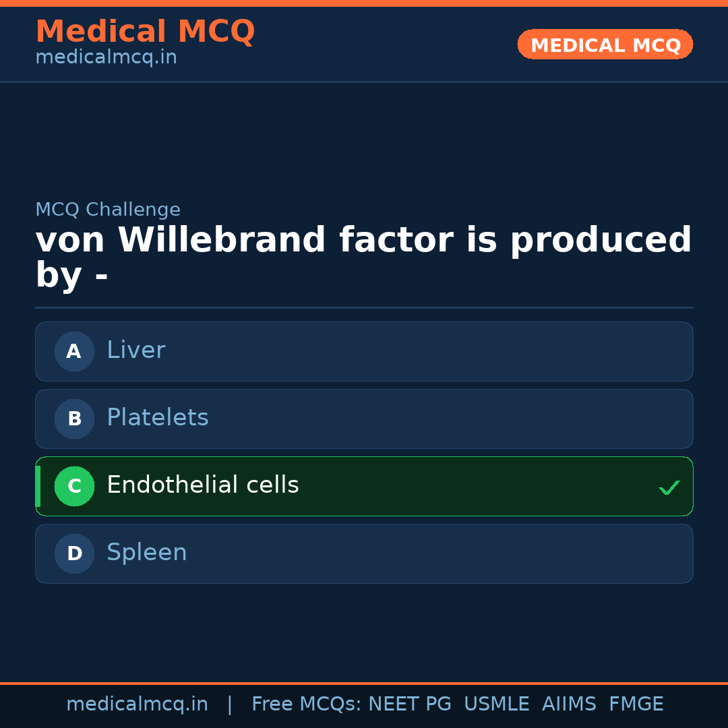This screenshot has height=728, width=728.
Task: Select the Spleen answer option
Action: (364, 553)
